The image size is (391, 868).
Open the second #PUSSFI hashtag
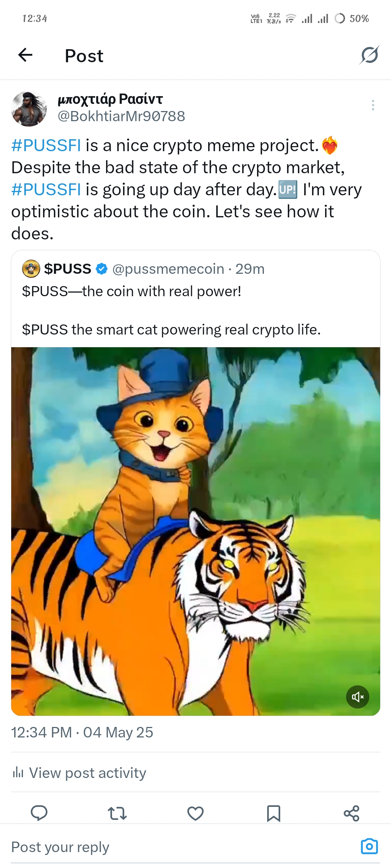(46, 190)
